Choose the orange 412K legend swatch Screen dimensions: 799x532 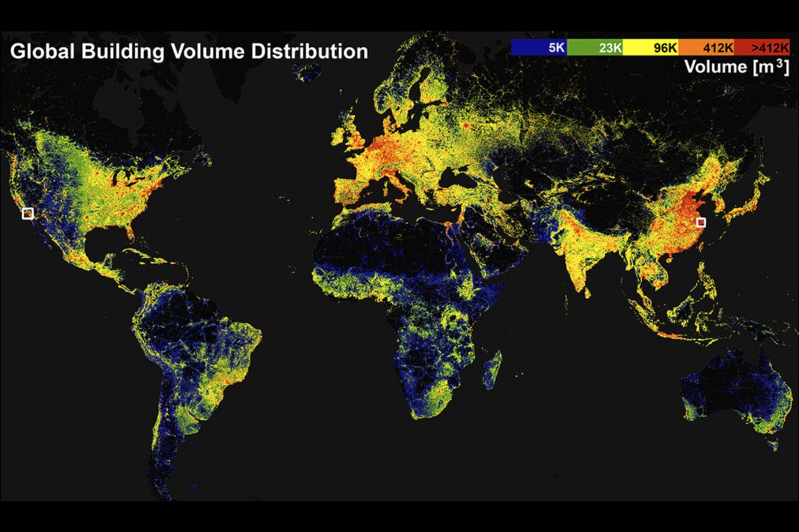[x=707, y=47]
